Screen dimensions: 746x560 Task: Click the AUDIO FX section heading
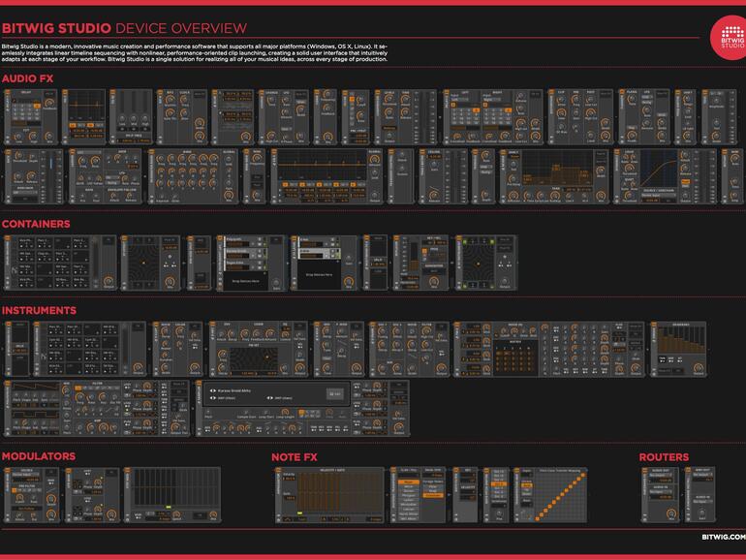(x=27, y=78)
